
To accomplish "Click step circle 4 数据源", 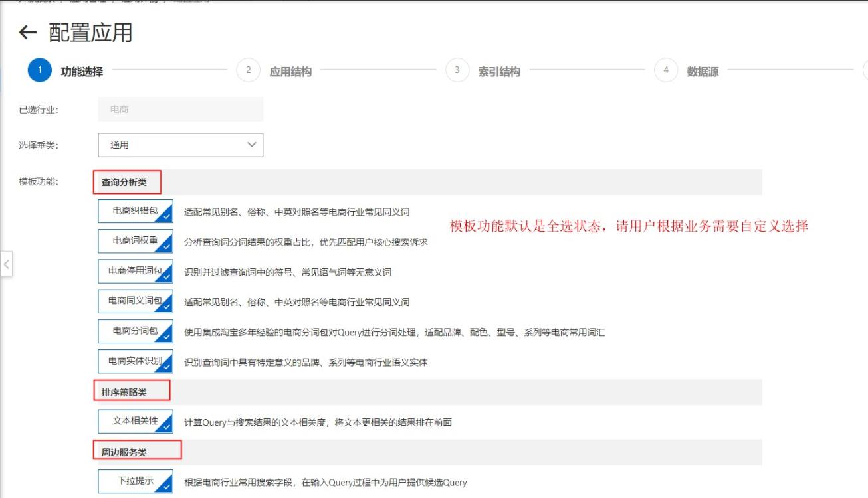I will coord(667,70).
